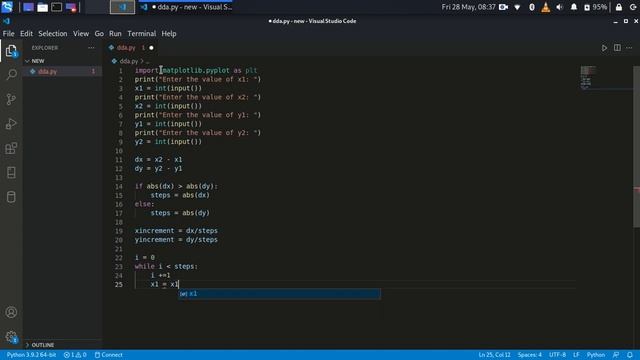Click the editor vertical scrollbar
The width and height of the screenshot is (640, 360).
pos(636,147)
